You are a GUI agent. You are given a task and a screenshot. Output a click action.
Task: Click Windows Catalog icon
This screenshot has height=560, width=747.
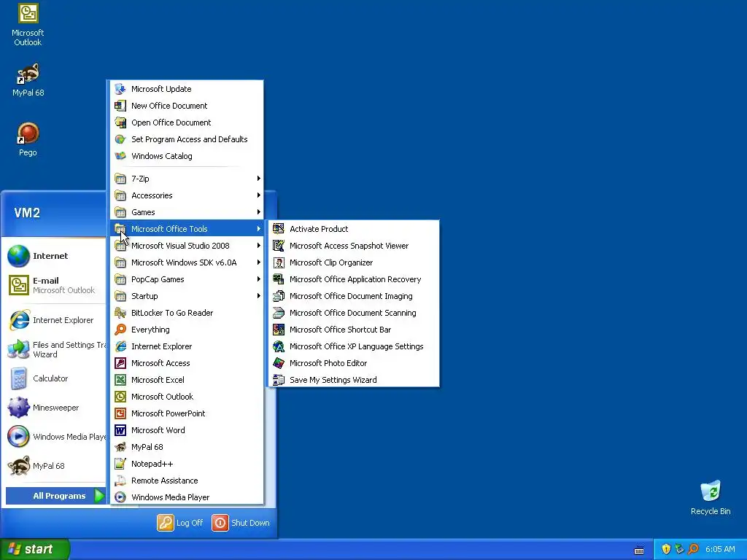pos(120,156)
